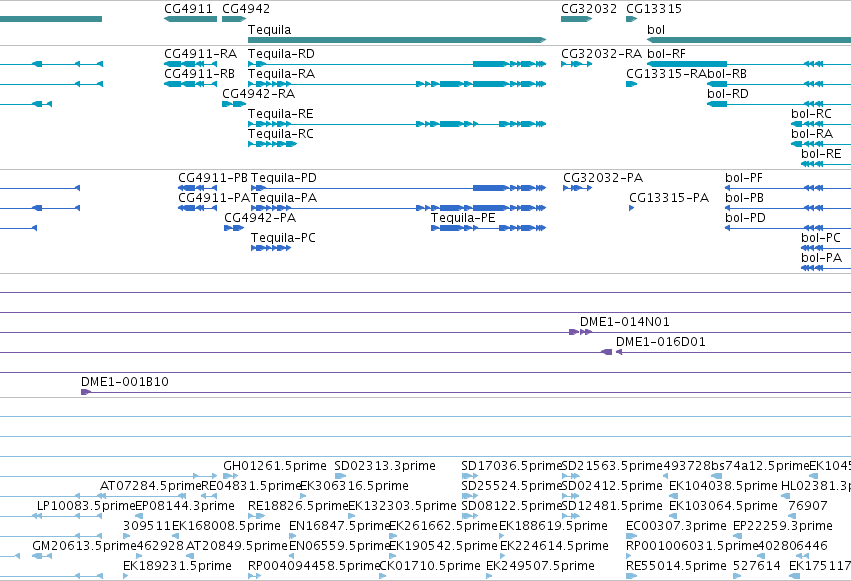Click EST RE18826.5prime
Screen dimensions: 851x581
point(298,506)
